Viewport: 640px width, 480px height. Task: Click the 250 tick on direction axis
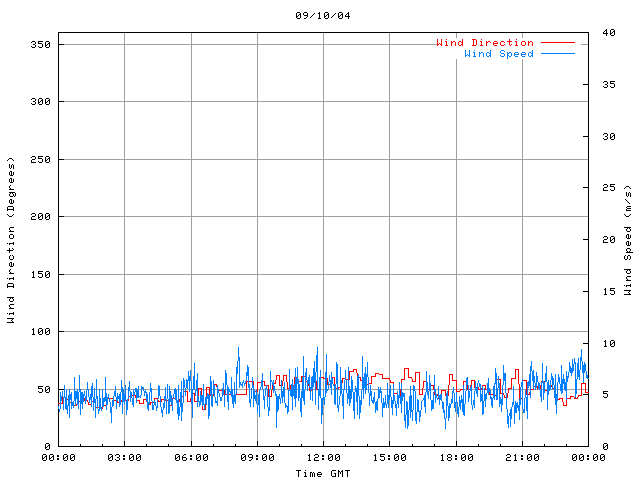tap(40, 160)
